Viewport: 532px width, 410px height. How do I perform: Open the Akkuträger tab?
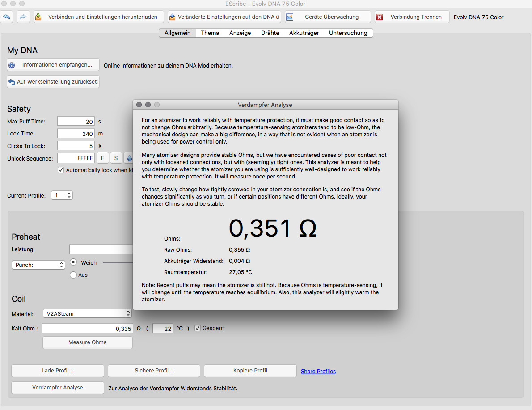coord(304,33)
